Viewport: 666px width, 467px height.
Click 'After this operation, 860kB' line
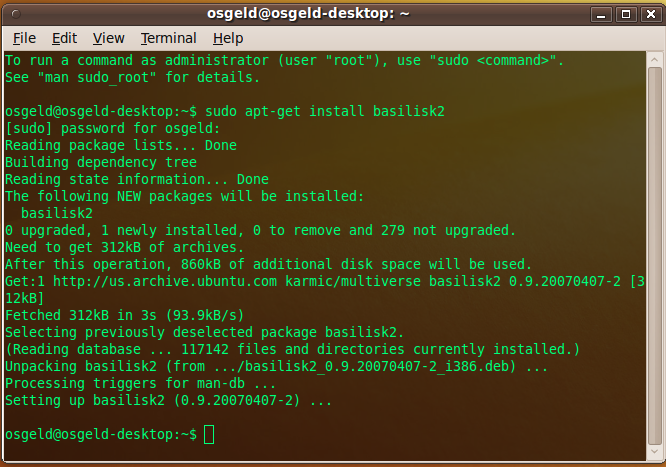point(268,264)
